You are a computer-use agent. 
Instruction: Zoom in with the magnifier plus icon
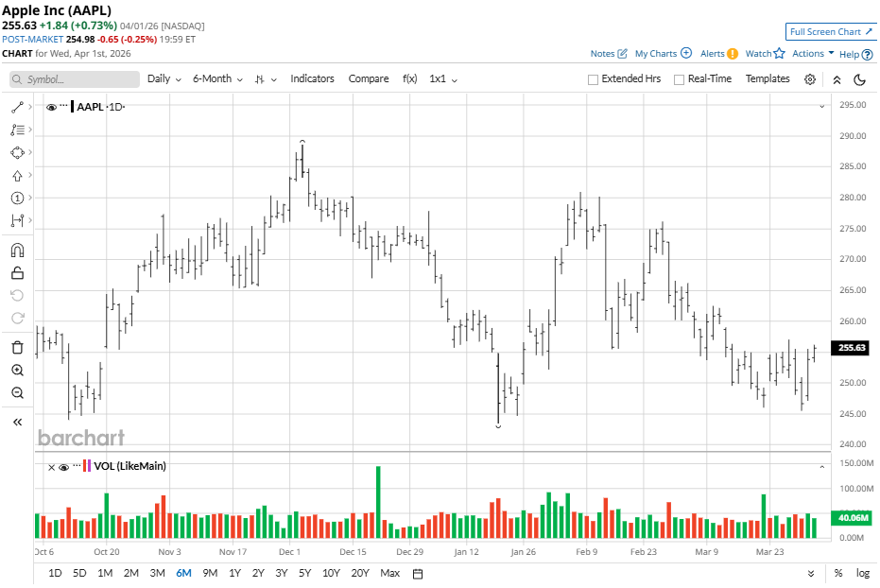[17, 371]
